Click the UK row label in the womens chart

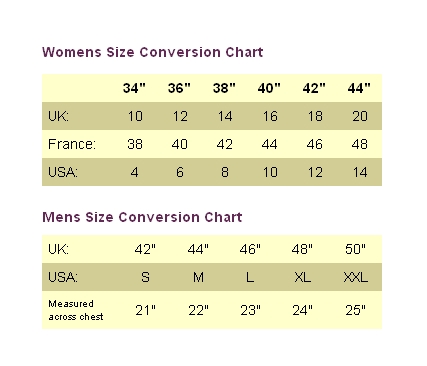pos(58,116)
